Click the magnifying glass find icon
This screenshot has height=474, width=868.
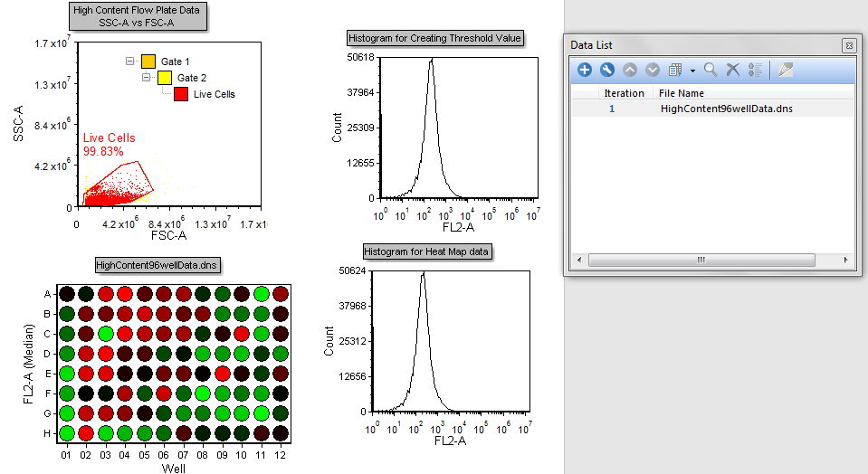[711, 70]
